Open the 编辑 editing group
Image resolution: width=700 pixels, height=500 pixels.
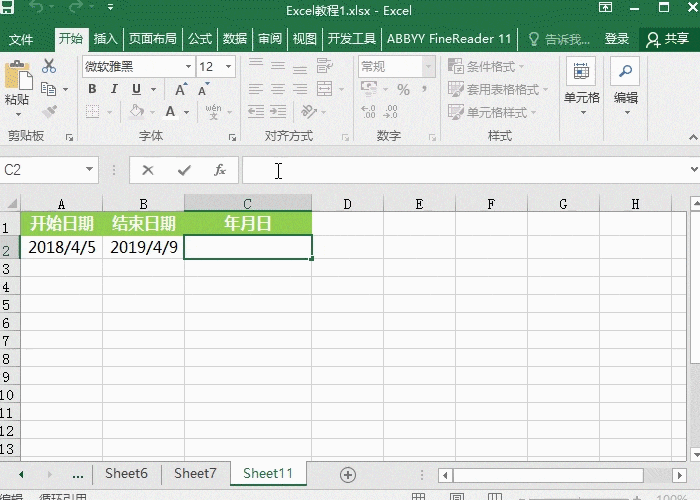coord(626,87)
